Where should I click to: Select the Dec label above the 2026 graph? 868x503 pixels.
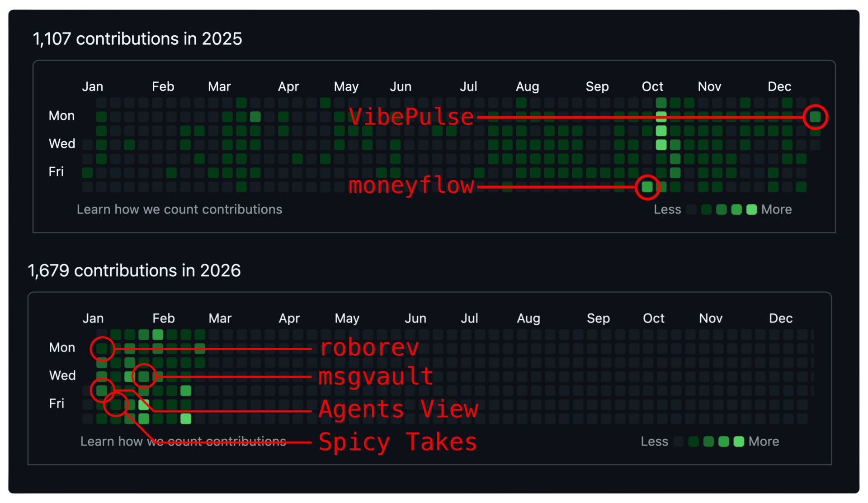tap(780, 318)
